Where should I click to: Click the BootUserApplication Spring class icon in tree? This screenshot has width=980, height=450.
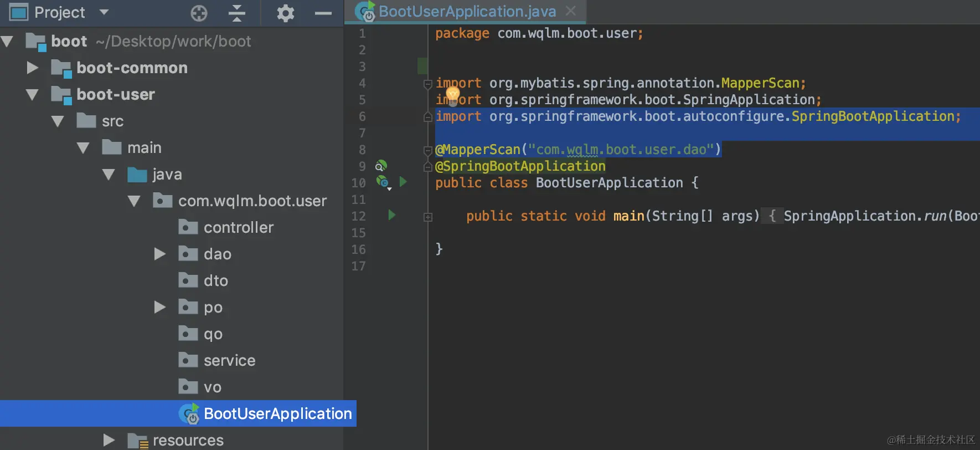[x=189, y=414]
